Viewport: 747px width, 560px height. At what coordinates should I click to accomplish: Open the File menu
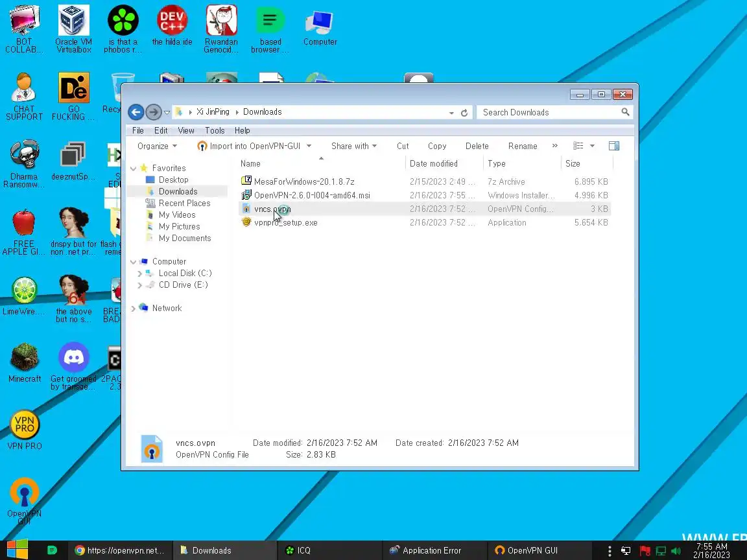[x=137, y=130]
